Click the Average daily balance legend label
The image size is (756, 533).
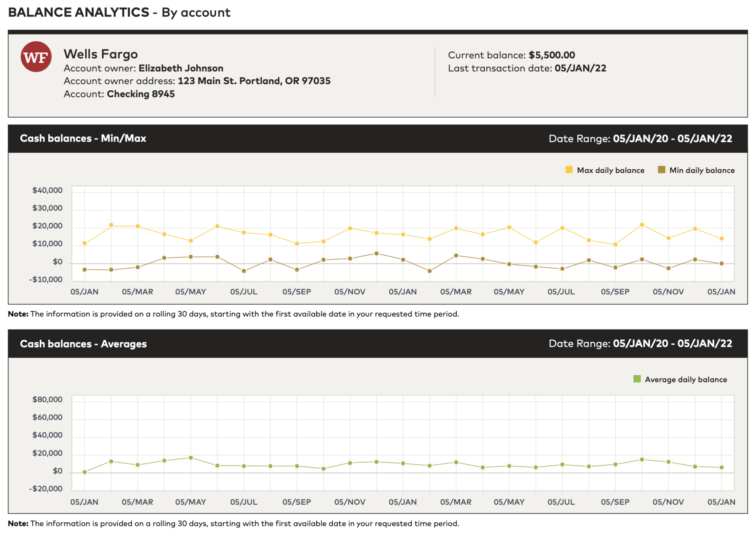[x=685, y=380]
